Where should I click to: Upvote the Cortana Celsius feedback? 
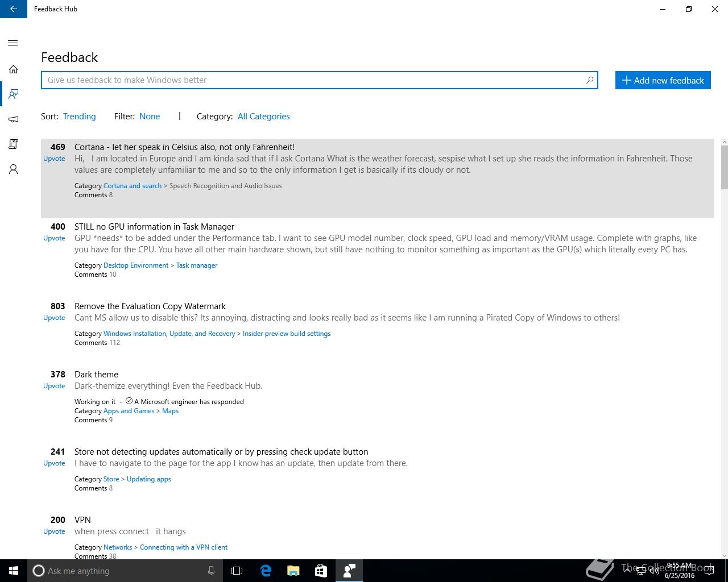click(54, 159)
